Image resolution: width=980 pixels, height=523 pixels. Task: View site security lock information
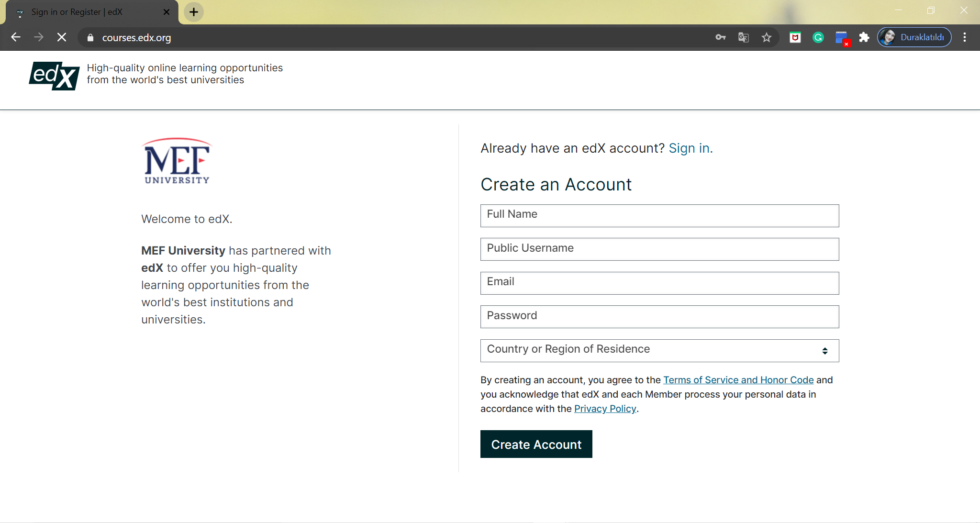pyautogui.click(x=90, y=38)
